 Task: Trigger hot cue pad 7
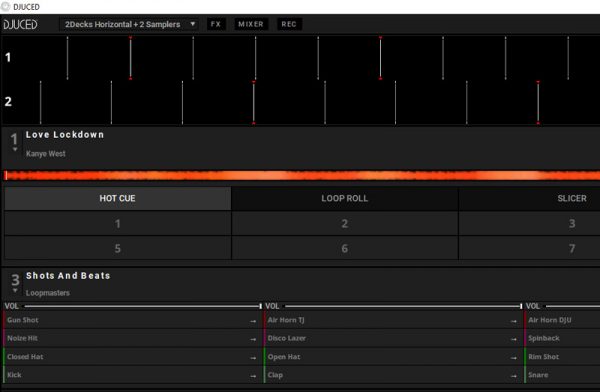coord(530,248)
